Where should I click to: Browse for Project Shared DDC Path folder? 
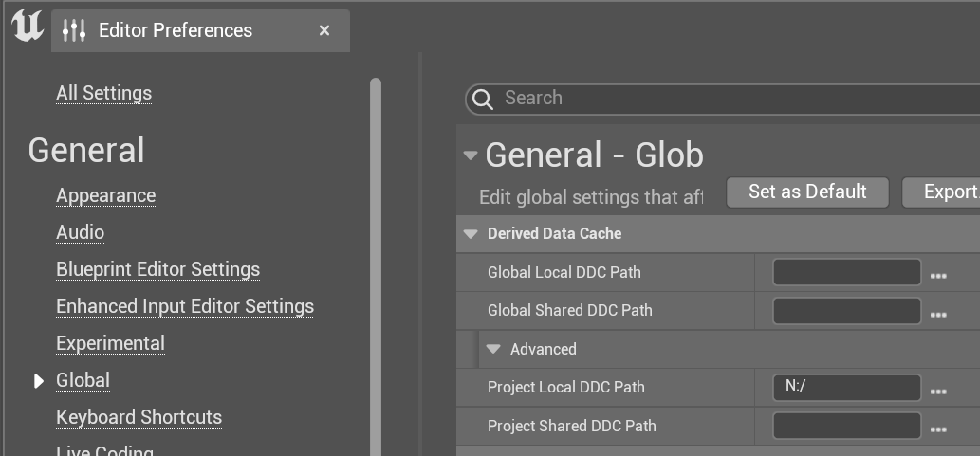938,429
